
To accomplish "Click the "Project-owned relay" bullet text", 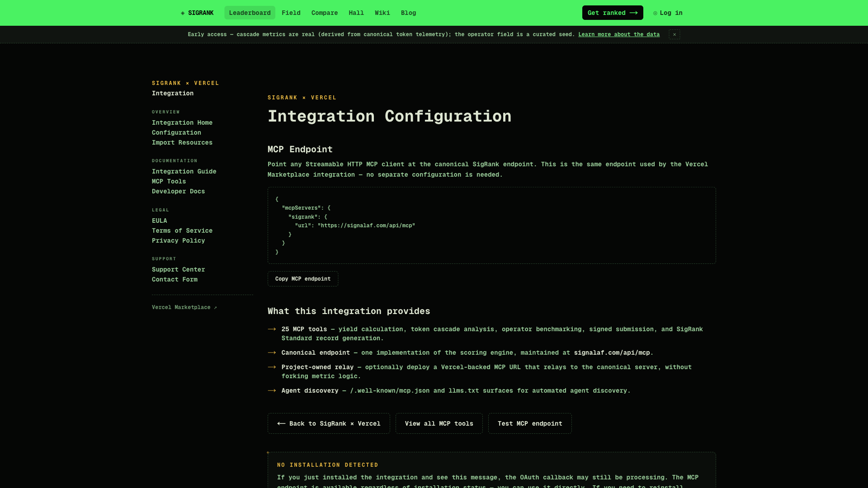I will [x=317, y=367].
